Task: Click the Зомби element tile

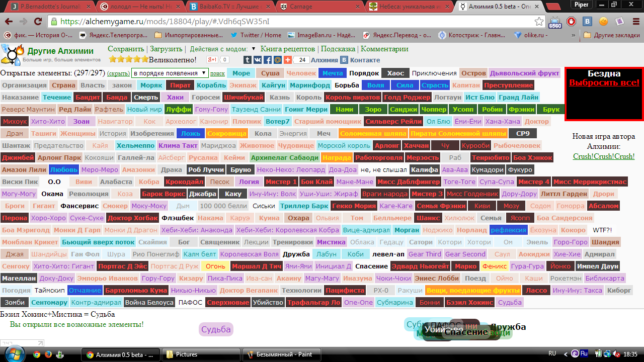Action: pyautogui.click(x=14, y=302)
